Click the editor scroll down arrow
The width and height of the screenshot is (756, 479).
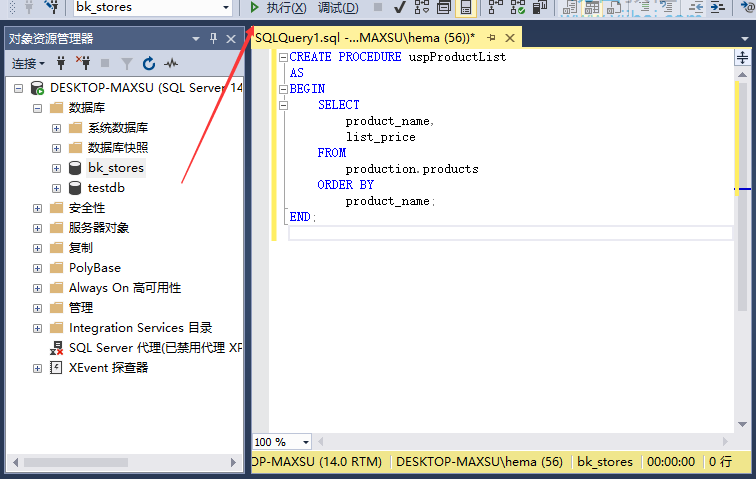coord(742,424)
